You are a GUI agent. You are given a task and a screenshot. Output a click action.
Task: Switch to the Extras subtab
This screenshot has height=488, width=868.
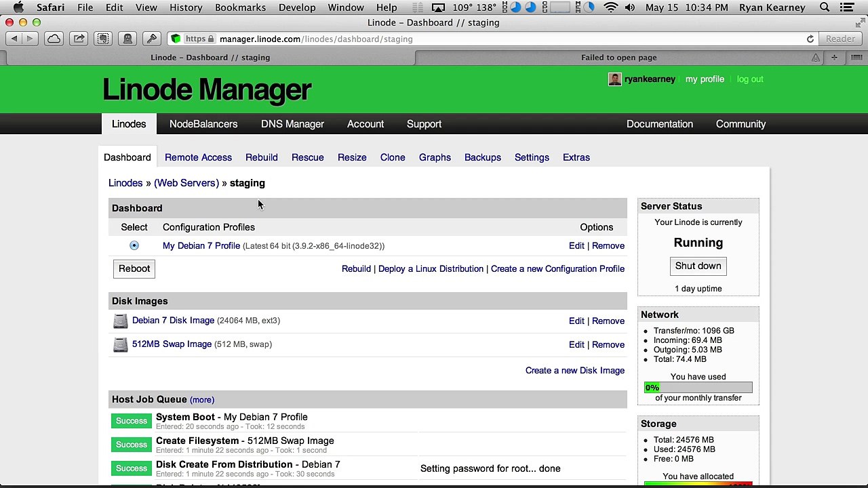576,157
